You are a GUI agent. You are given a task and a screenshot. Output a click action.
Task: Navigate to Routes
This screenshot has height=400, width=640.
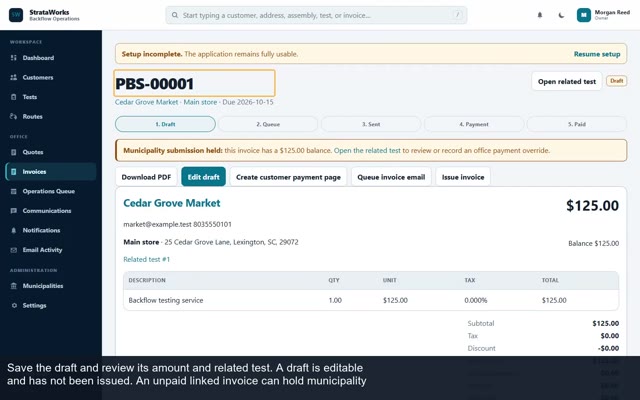pyautogui.click(x=33, y=117)
